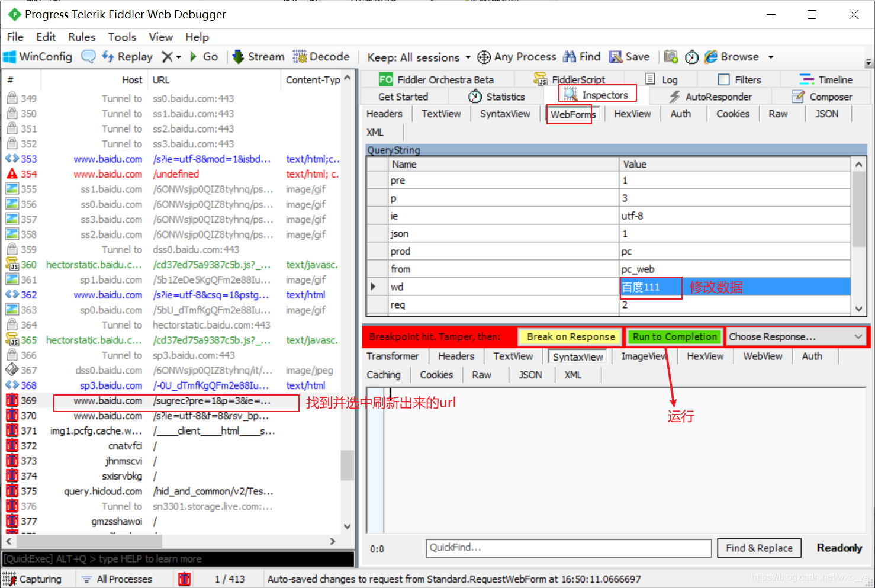This screenshot has width=875, height=588.
Task: Expand the toolbar overflow arrow
Action: (868, 62)
